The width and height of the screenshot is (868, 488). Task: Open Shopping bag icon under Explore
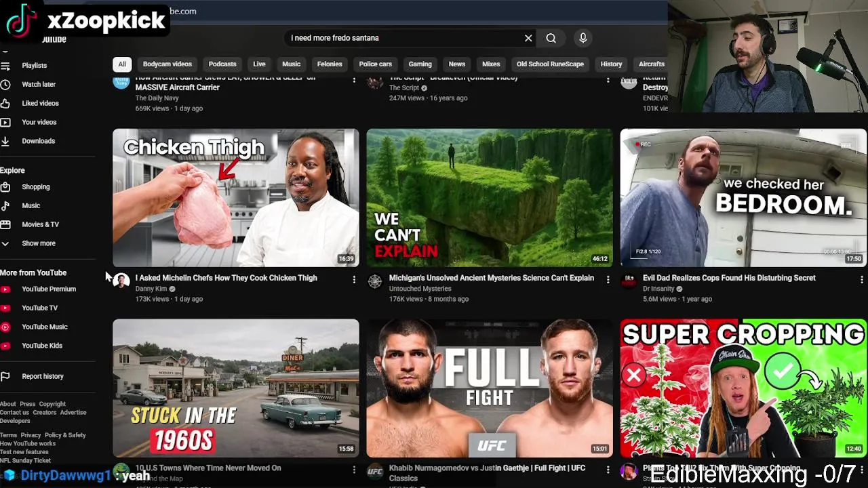point(5,187)
